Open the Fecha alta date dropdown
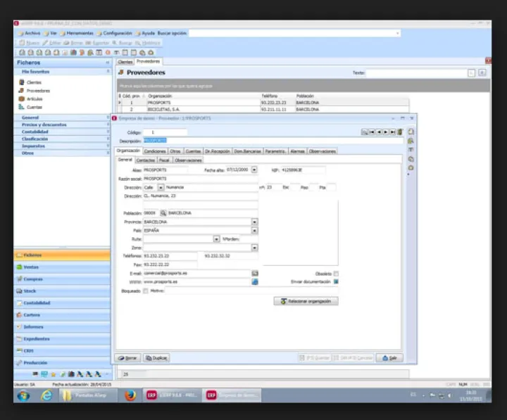The width and height of the screenshot is (507, 420). (x=254, y=170)
